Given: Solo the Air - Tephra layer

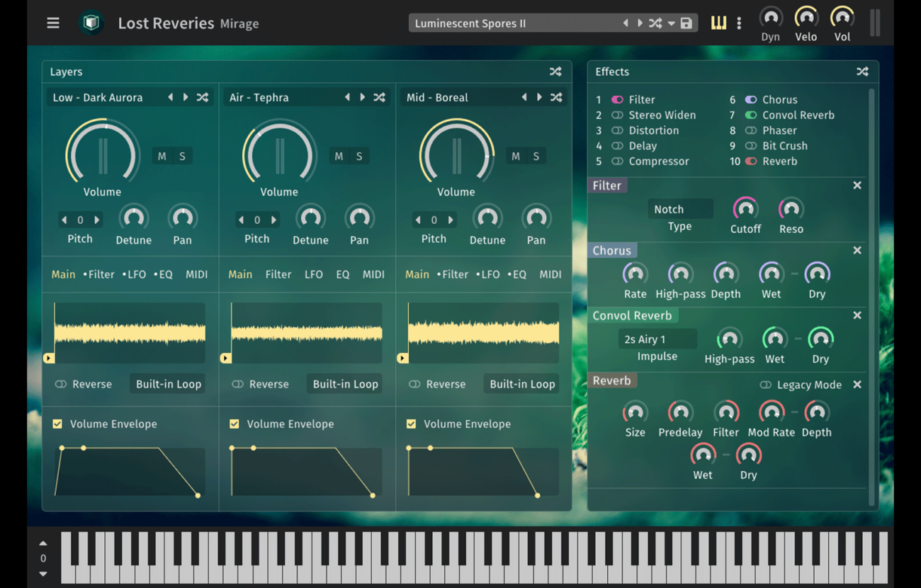Looking at the screenshot, I should 359,157.
